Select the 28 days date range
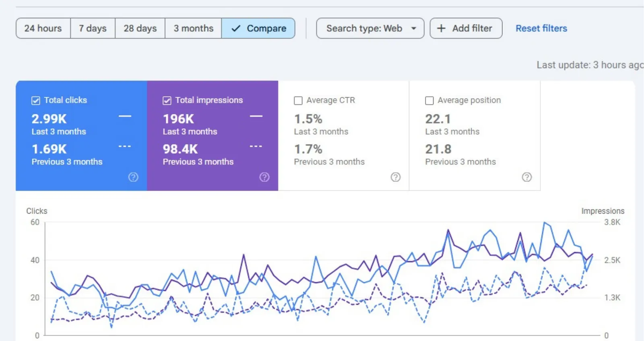This screenshot has height=341, width=644. [x=140, y=28]
